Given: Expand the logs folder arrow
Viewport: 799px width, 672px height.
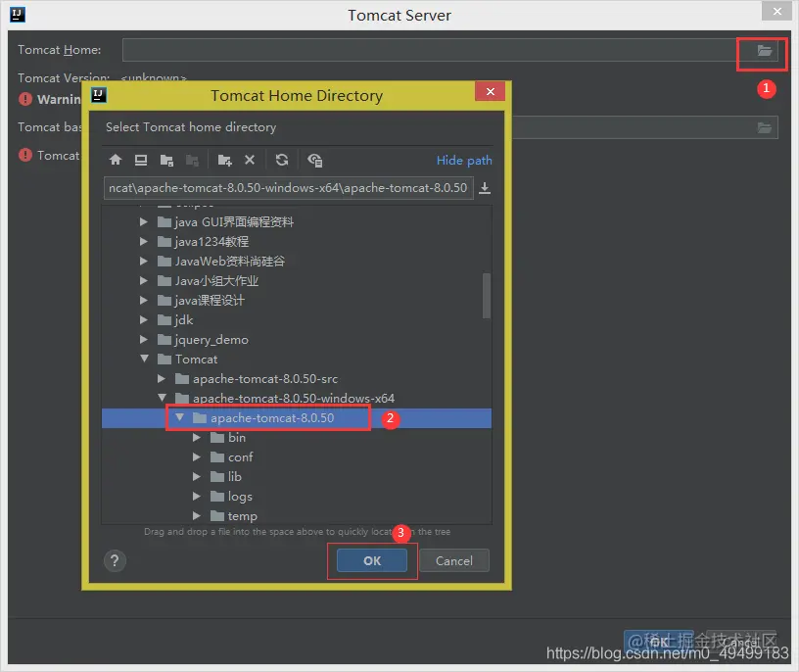Looking at the screenshot, I should pyautogui.click(x=197, y=496).
